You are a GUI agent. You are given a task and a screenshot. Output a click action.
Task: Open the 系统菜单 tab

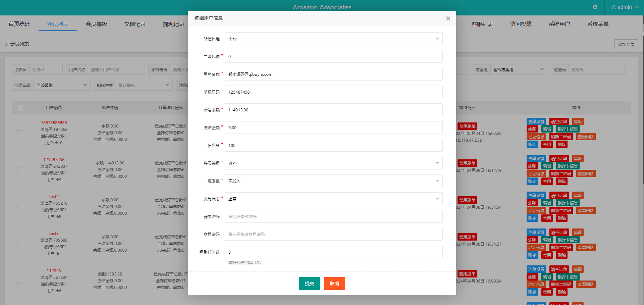(598, 24)
